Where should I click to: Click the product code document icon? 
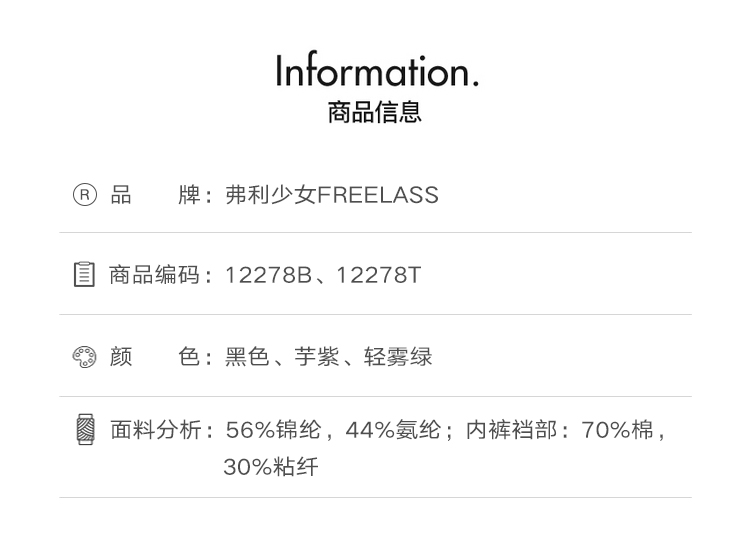(x=85, y=275)
